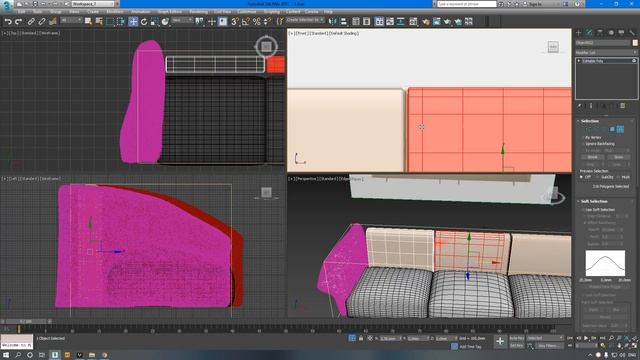Click the Bind to Space Warp icon

coord(52,22)
